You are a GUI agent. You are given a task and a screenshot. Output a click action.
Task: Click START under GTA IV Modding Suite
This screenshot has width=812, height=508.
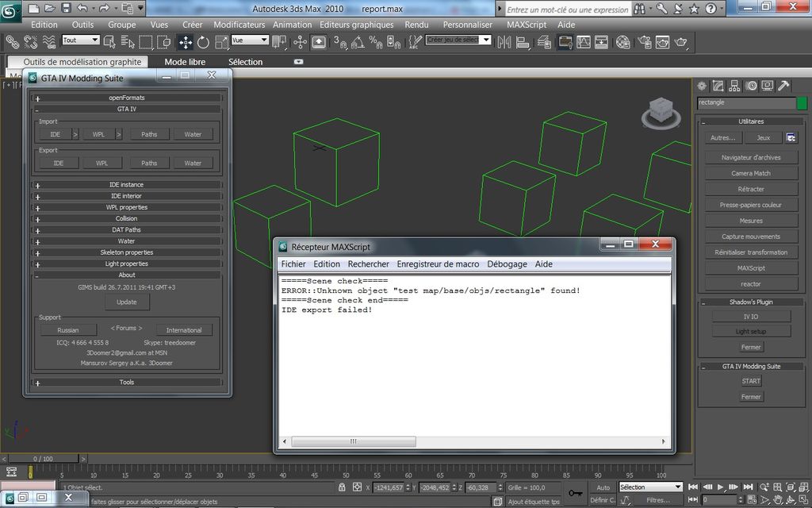click(x=751, y=381)
